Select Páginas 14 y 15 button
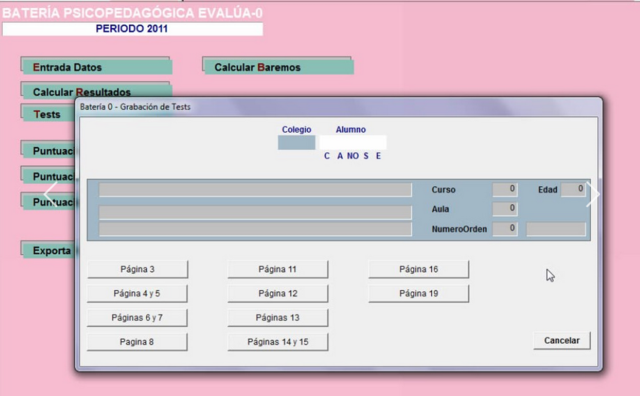This screenshot has width=640, height=396. pyautogui.click(x=278, y=342)
